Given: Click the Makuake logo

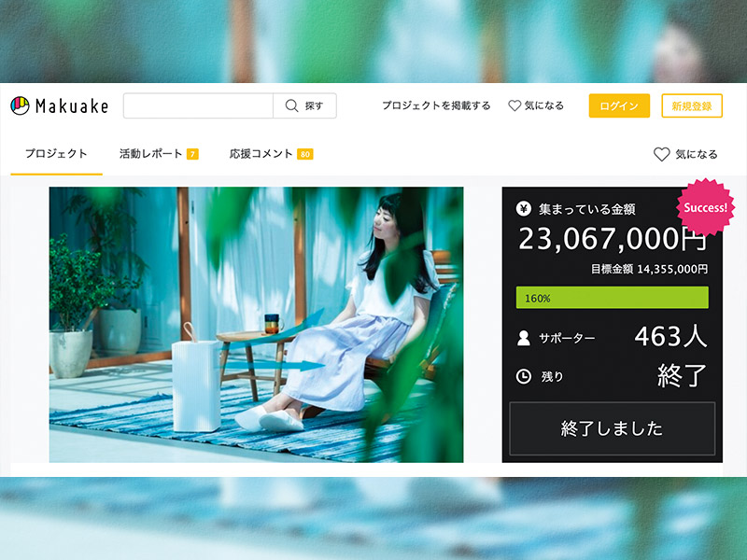Looking at the screenshot, I should pyautogui.click(x=61, y=105).
